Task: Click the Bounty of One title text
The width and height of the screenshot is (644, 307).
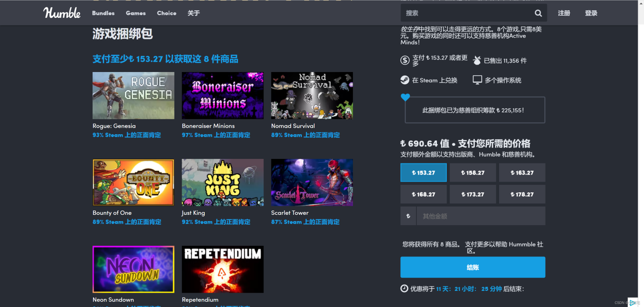Action: pyautogui.click(x=112, y=213)
